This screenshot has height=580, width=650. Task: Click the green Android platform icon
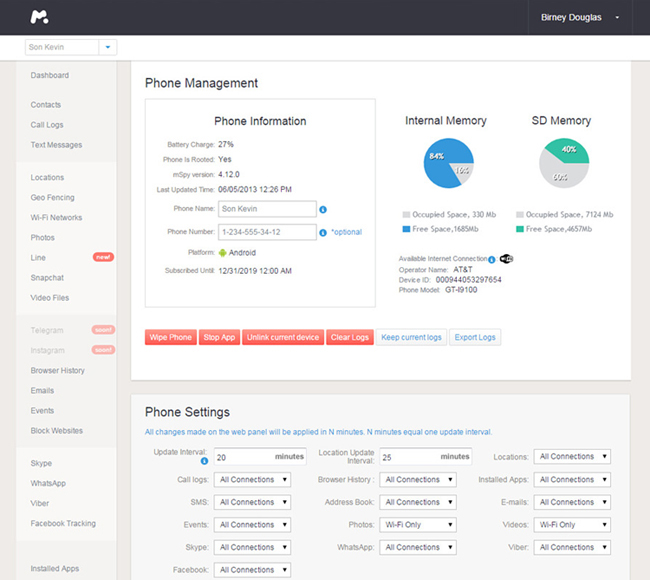(223, 252)
